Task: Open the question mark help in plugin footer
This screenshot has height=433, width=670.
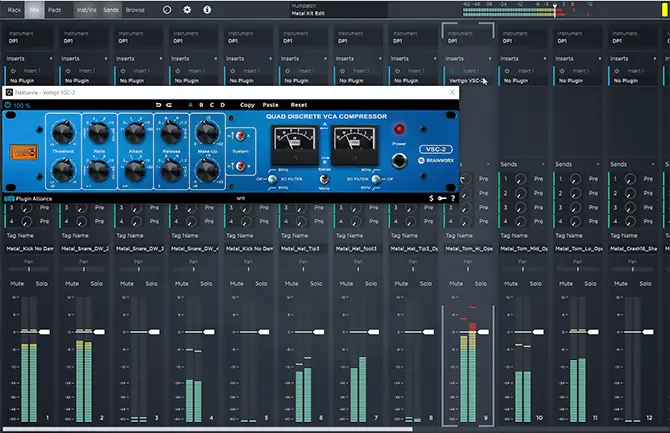Action: click(x=453, y=198)
